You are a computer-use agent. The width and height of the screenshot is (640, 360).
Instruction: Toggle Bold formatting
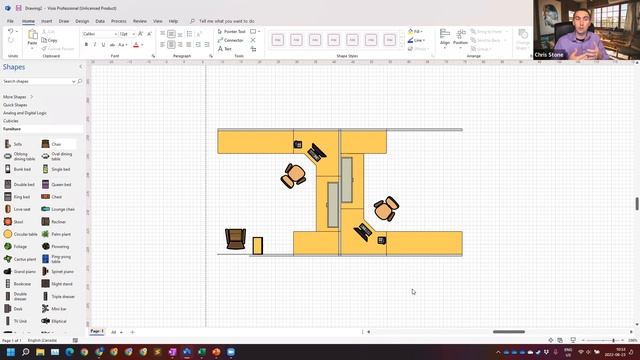86,45
